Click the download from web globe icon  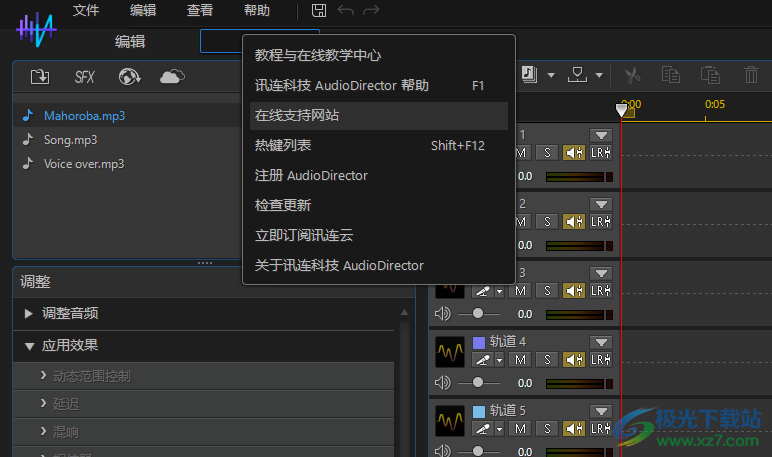pyautogui.click(x=129, y=77)
